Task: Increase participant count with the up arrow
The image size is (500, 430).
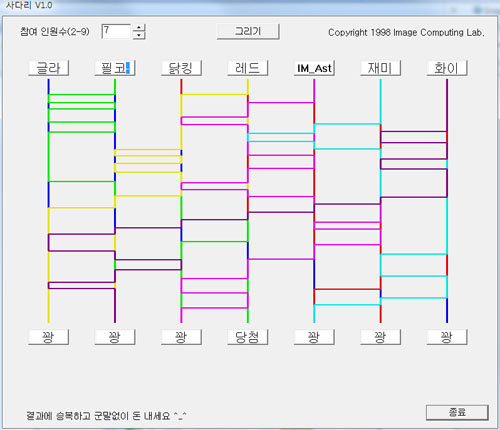Action: tap(139, 28)
